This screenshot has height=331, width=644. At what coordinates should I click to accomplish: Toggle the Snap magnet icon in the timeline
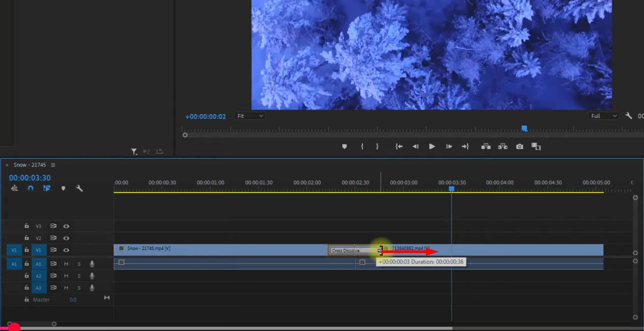[x=31, y=188]
